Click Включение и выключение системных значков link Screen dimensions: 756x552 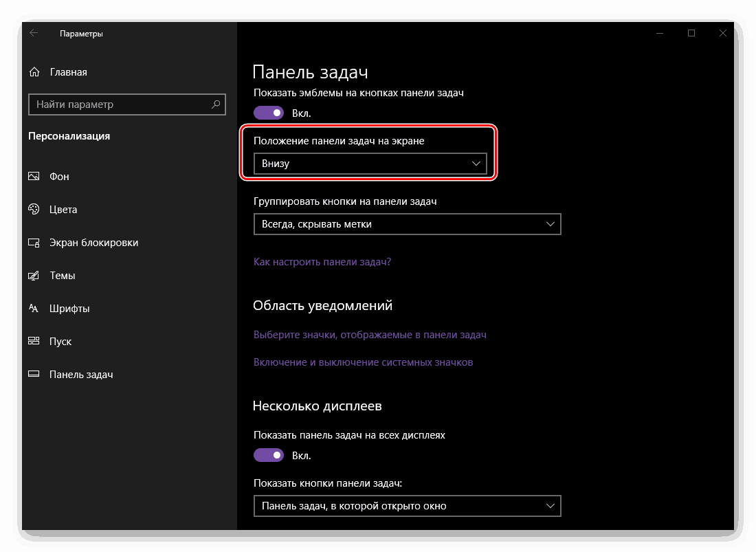(363, 362)
